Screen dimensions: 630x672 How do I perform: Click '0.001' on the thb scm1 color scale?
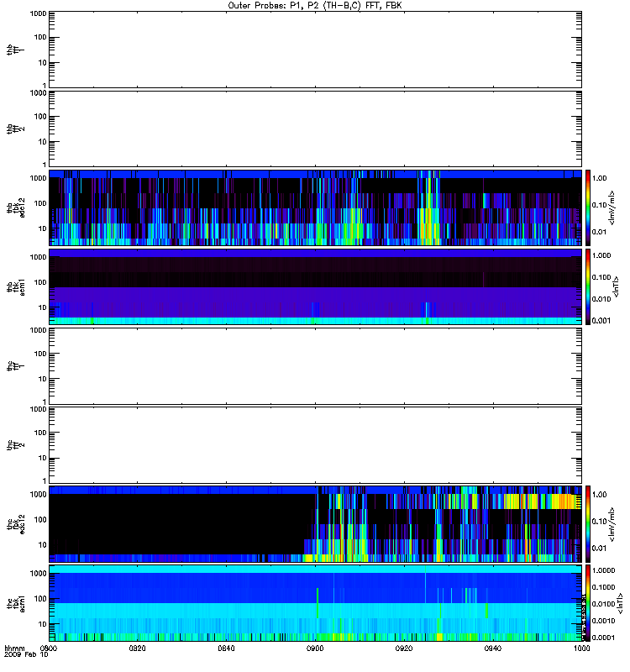coord(601,321)
